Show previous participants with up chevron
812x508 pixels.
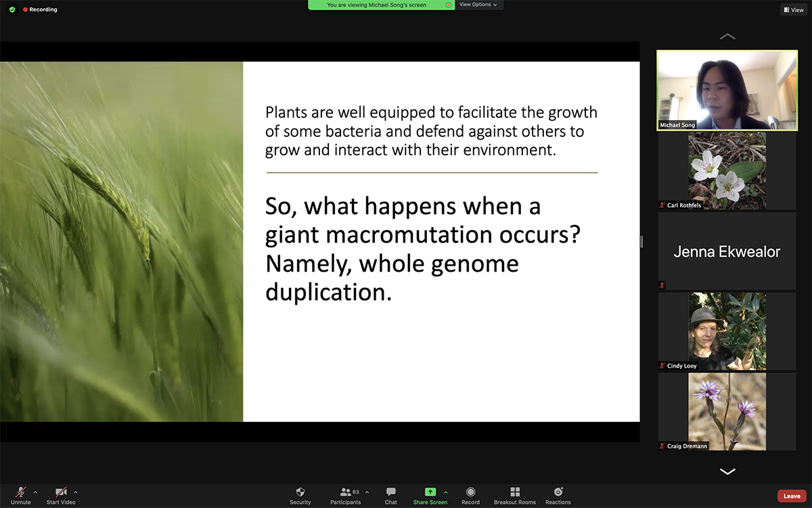coord(727,37)
